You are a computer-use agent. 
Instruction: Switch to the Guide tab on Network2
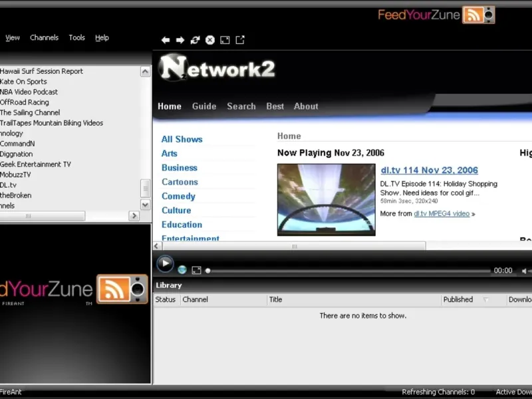click(204, 106)
